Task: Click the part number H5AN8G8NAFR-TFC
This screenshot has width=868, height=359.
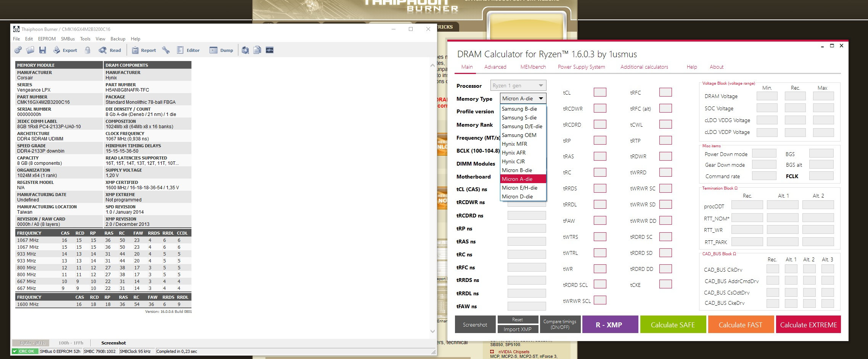Action: tap(127, 90)
